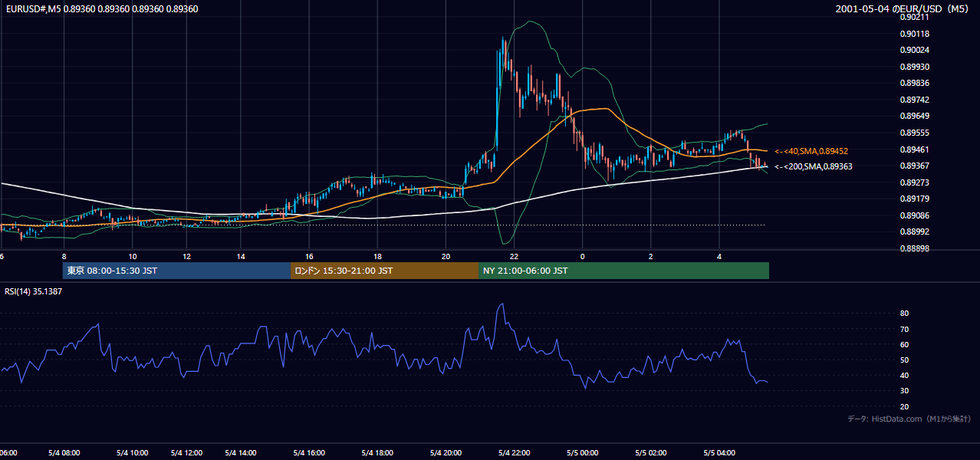This screenshot has height=460, width=980.
Task: Select the 40 SMA 0.89452 label
Action: click(811, 152)
